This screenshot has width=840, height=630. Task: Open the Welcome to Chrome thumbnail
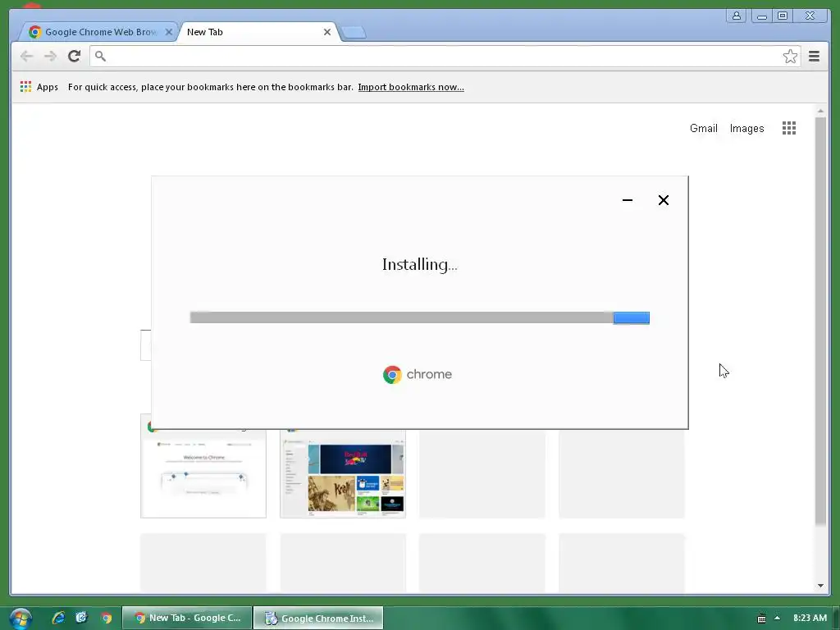203,473
